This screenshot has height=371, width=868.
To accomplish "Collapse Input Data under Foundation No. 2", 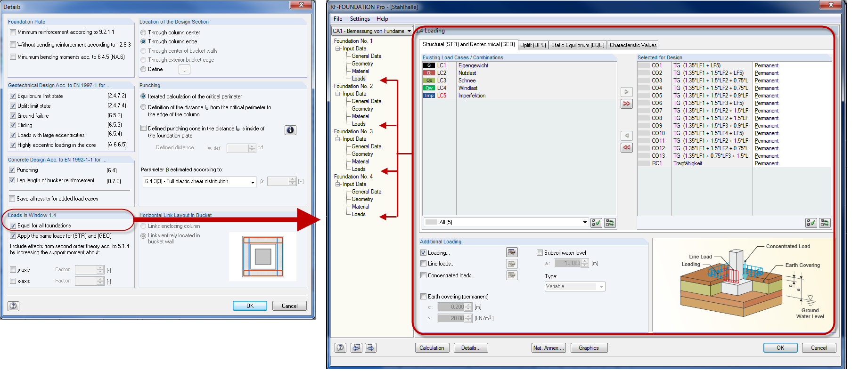I will [337, 94].
